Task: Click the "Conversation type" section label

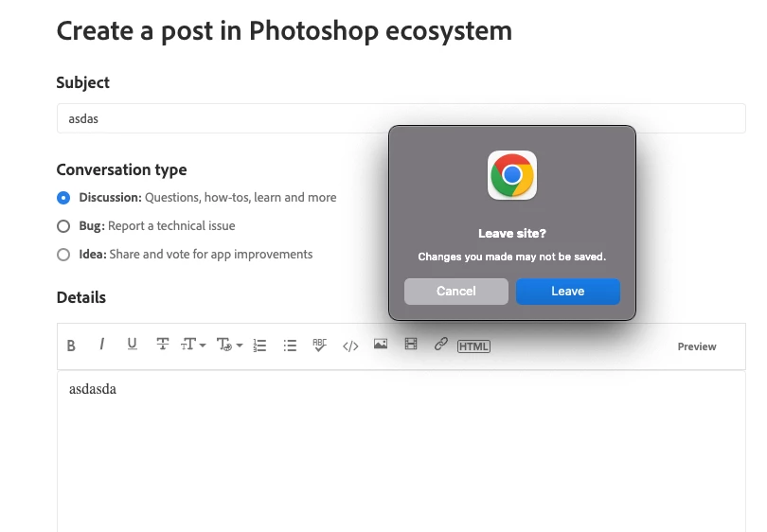Action: (121, 169)
